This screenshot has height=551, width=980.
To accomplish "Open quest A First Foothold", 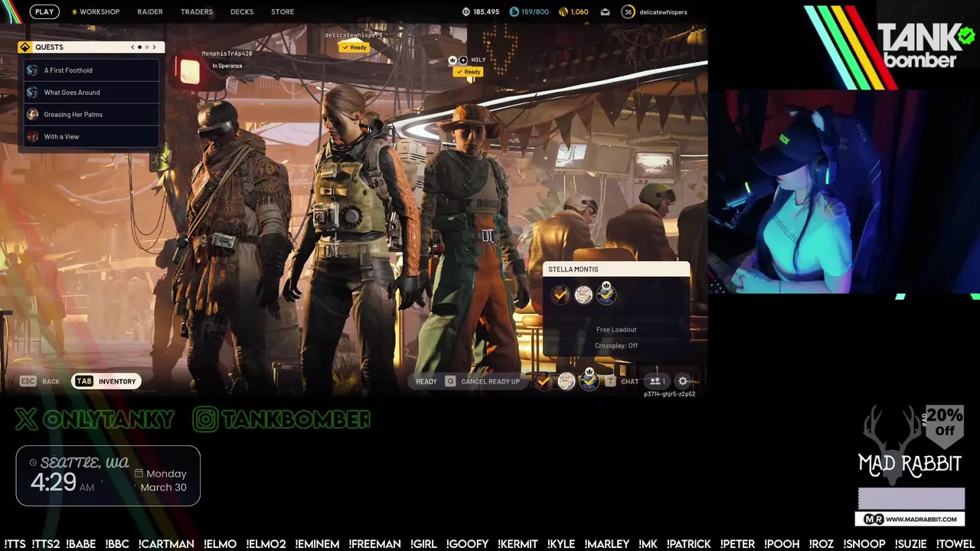I will click(x=91, y=70).
